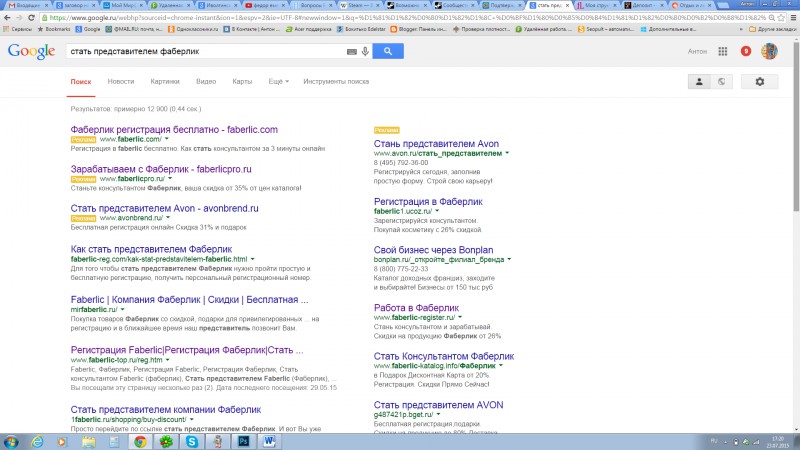Viewport: 800px width, 450px height.
Task: Open Chrome main menu icon
Action: (793, 17)
